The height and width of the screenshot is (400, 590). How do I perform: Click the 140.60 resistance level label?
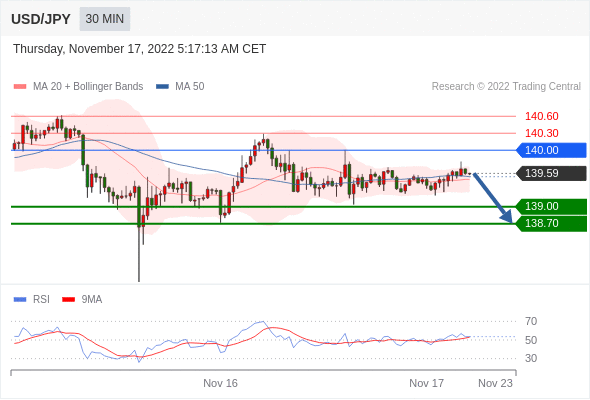point(541,116)
